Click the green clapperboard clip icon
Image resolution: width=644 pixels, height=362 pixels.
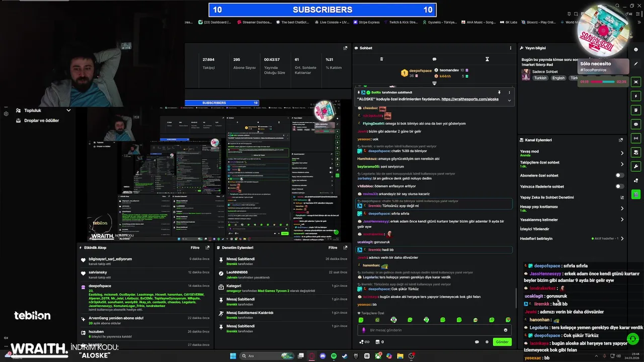point(636,194)
